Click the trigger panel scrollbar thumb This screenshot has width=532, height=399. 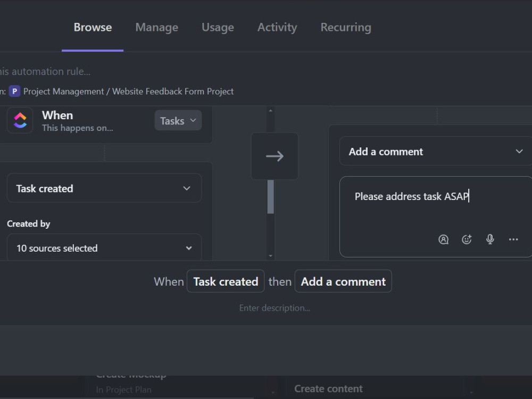(x=270, y=197)
